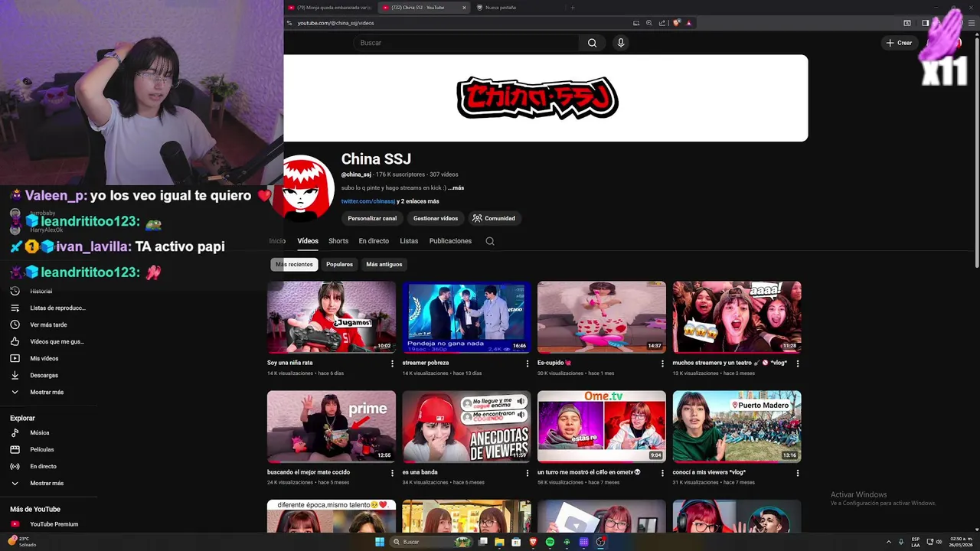The image size is (980, 551).
Task: Open 'muchos streamers y un teatro' thumbnail
Action: click(737, 317)
